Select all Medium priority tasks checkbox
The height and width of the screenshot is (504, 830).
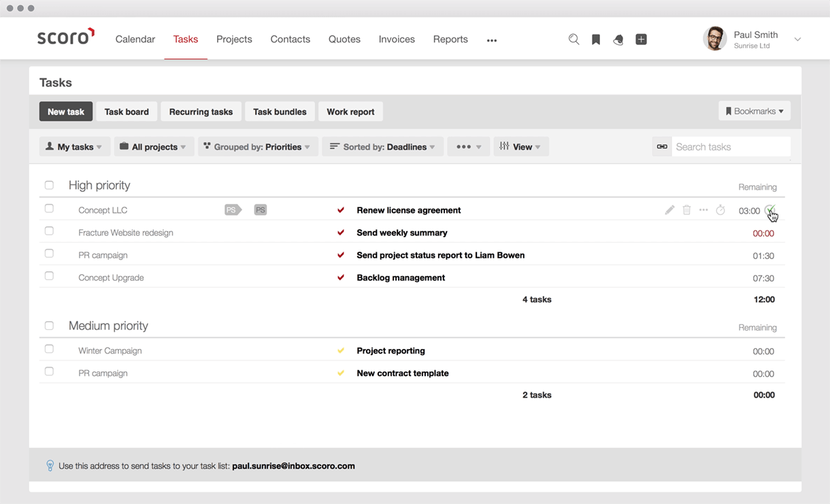49,326
